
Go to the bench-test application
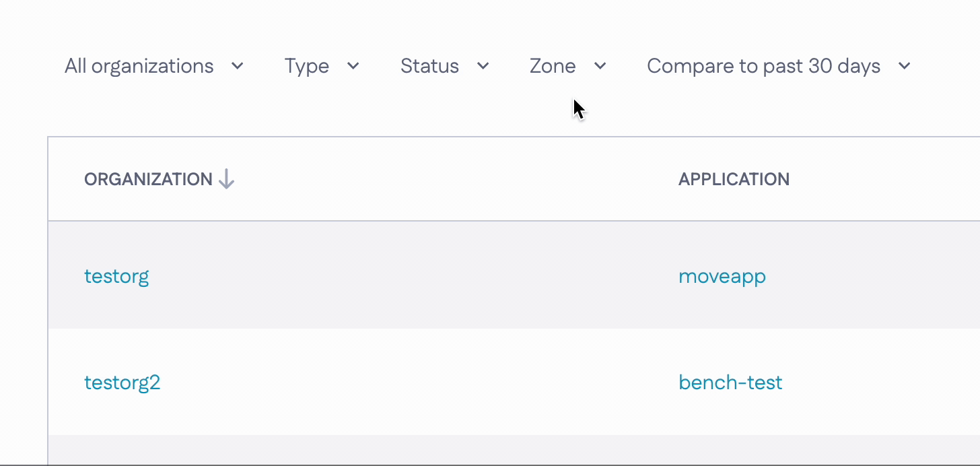pos(730,382)
